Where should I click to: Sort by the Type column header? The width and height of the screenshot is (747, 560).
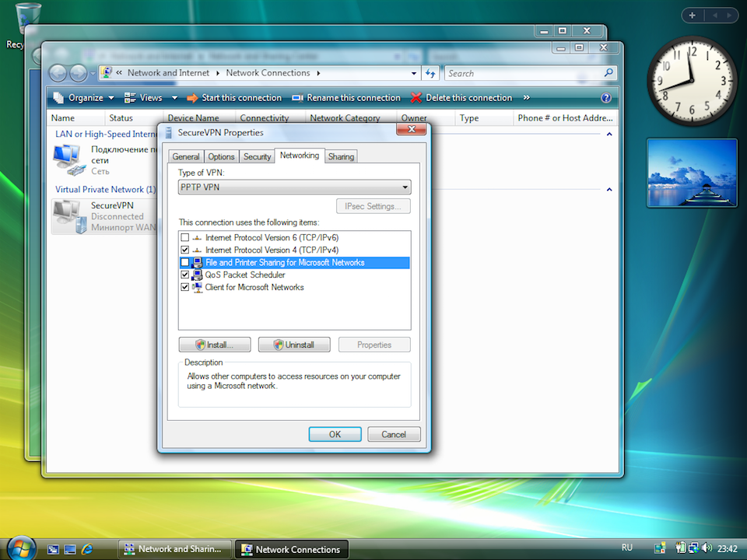coord(483,117)
